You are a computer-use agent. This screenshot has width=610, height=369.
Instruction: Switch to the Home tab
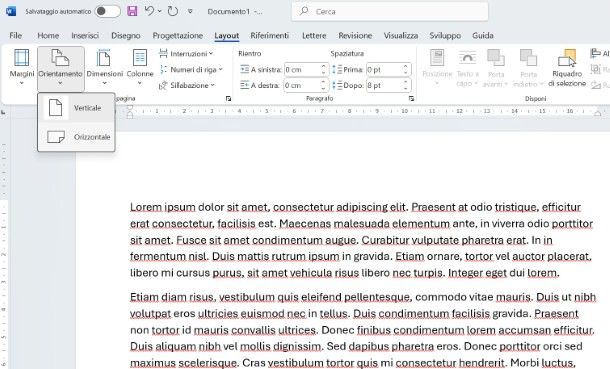tap(48, 35)
